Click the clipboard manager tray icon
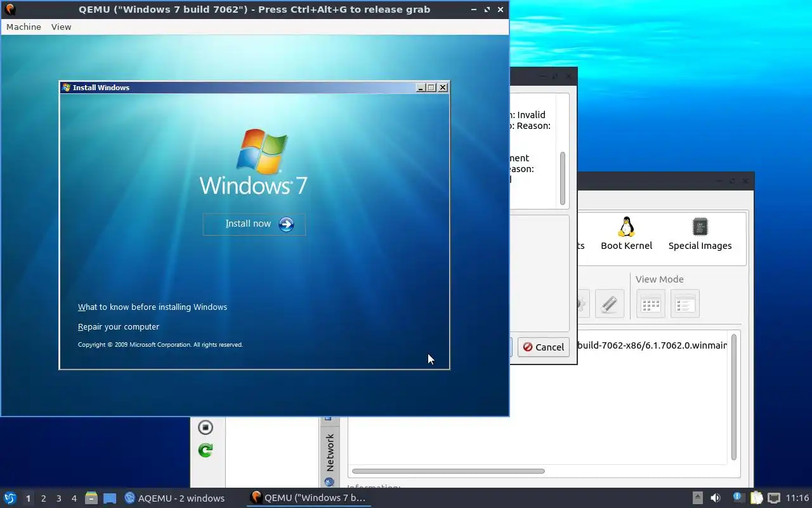The height and width of the screenshot is (508, 812). [756, 498]
